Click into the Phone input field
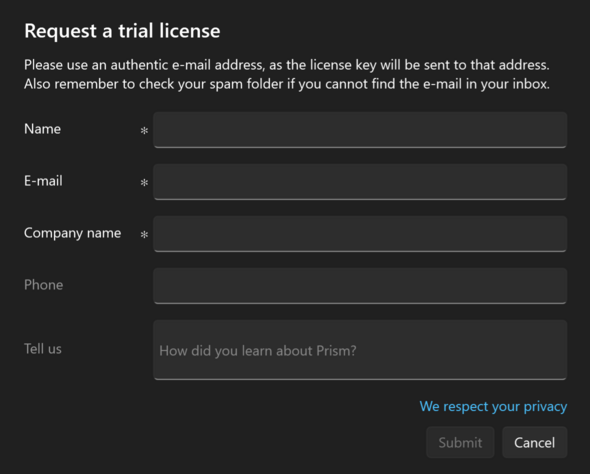 pyautogui.click(x=360, y=286)
